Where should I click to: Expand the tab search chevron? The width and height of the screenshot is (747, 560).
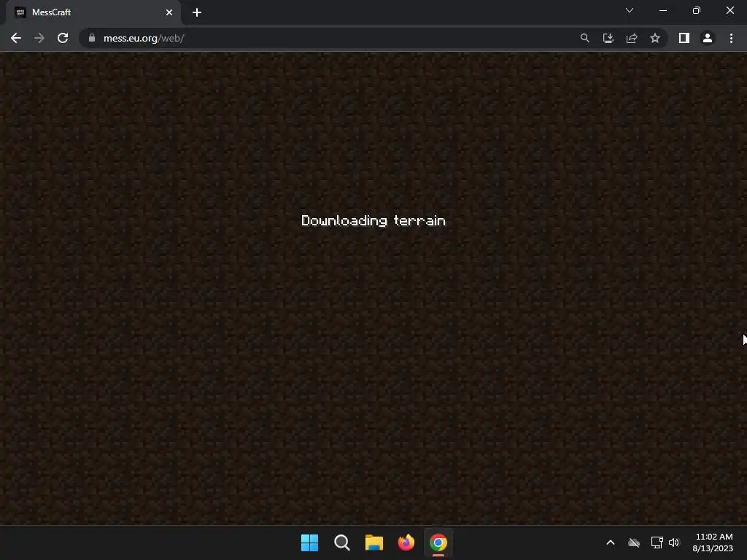(630, 10)
